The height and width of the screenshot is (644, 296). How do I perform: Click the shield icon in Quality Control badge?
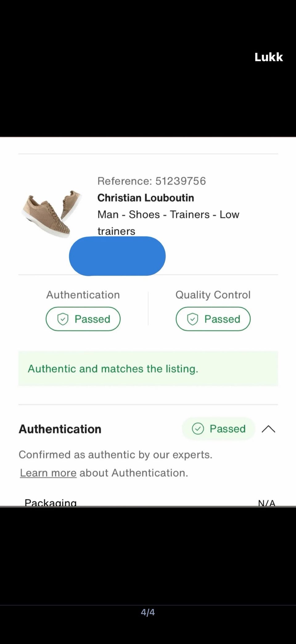pyautogui.click(x=193, y=319)
